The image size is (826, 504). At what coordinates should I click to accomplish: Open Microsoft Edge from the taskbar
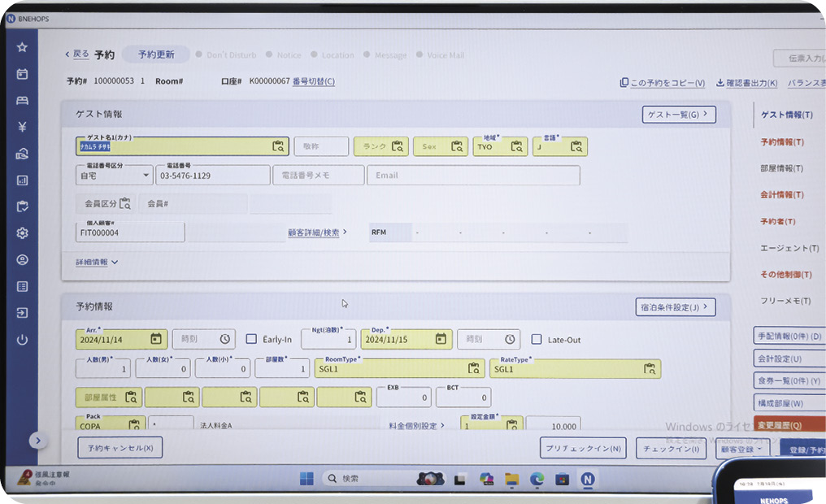tap(537, 479)
